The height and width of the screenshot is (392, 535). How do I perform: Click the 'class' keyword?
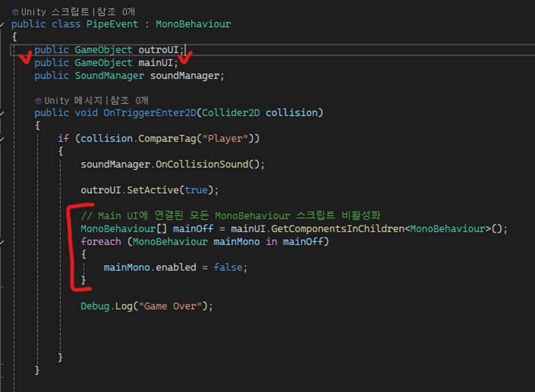66,24
